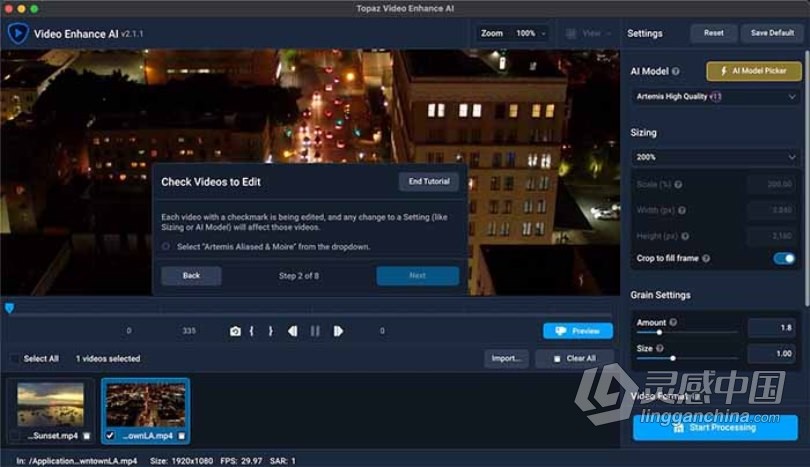Viewport: 810px width, 467px height.
Task: Open the AI Model Picker
Action: click(x=754, y=71)
